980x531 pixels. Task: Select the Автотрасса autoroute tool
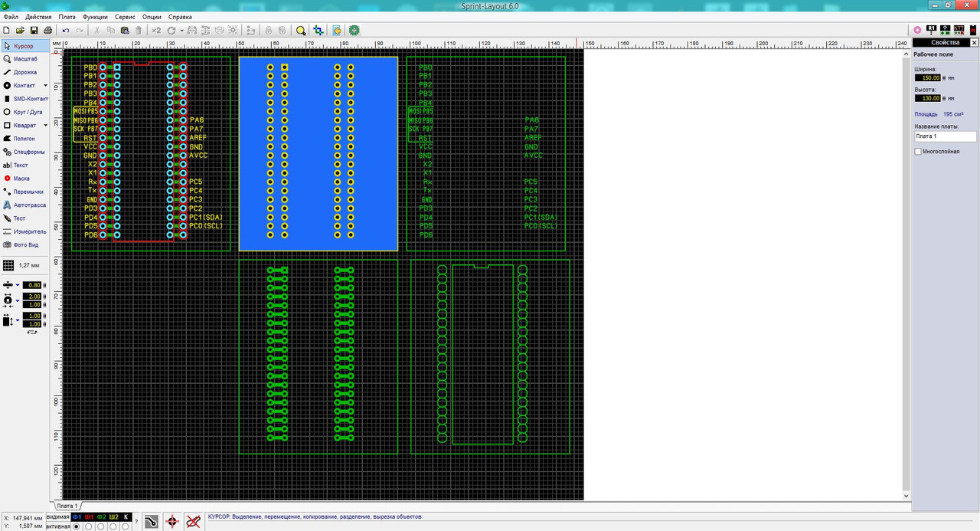(x=25, y=205)
